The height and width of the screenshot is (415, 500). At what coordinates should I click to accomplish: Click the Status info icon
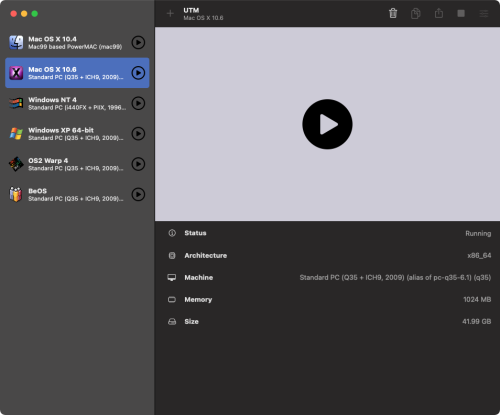click(172, 233)
